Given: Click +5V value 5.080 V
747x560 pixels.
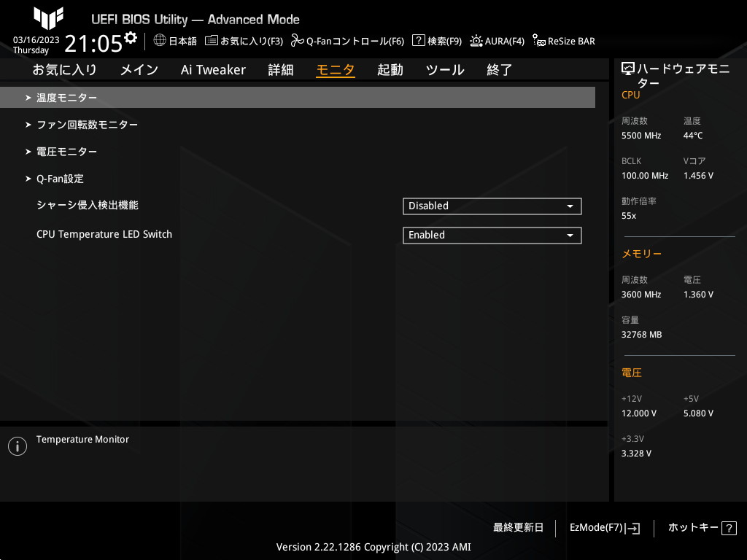Looking at the screenshot, I should click(698, 413).
